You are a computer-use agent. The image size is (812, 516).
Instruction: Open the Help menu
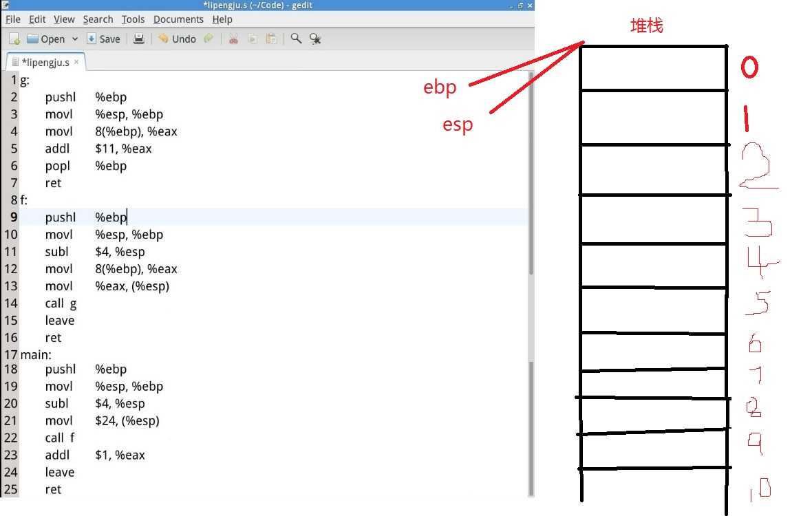point(222,19)
